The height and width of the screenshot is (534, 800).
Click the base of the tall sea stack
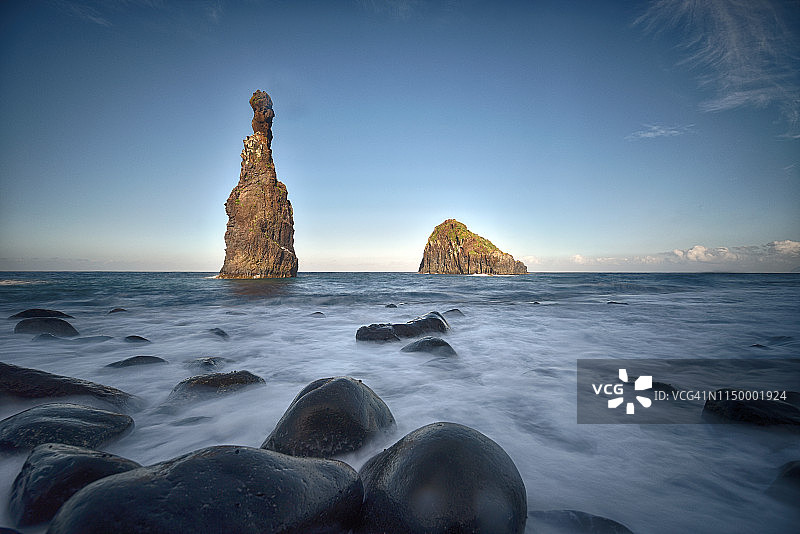click(x=258, y=268)
